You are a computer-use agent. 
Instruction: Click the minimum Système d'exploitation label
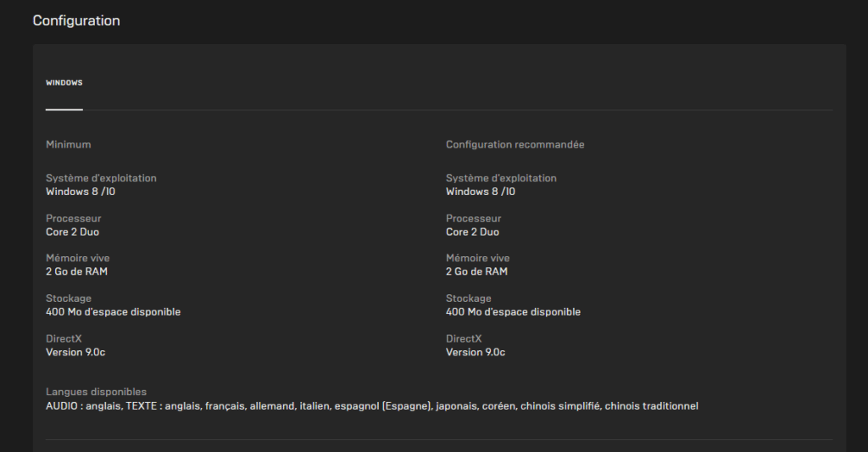click(x=102, y=178)
